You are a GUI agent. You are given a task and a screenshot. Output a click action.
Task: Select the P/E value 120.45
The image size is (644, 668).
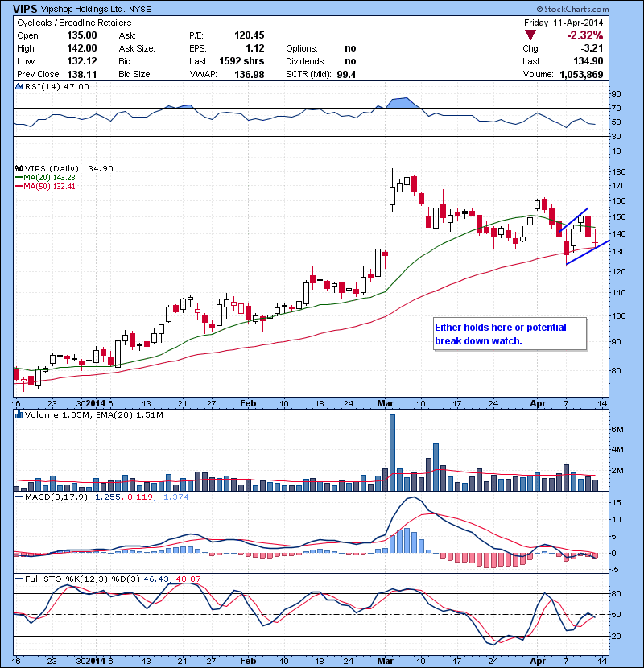[x=250, y=35]
